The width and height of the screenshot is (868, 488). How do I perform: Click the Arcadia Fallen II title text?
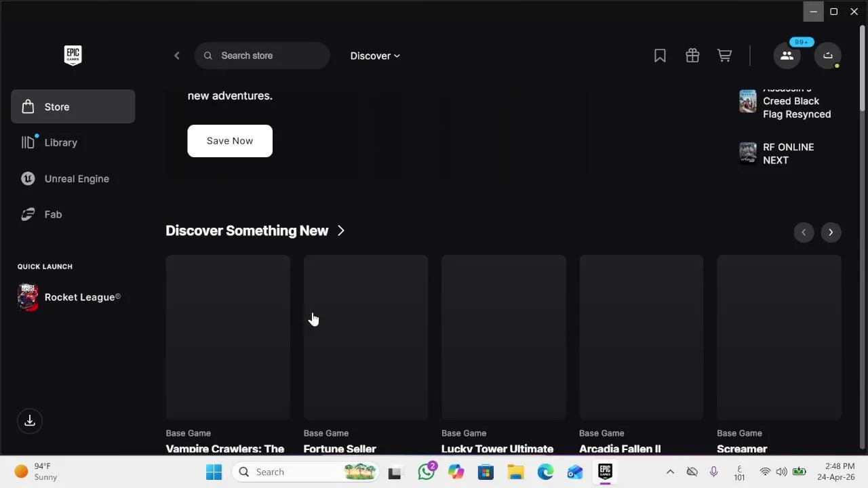pyautogui.click(x=620, y=449)
